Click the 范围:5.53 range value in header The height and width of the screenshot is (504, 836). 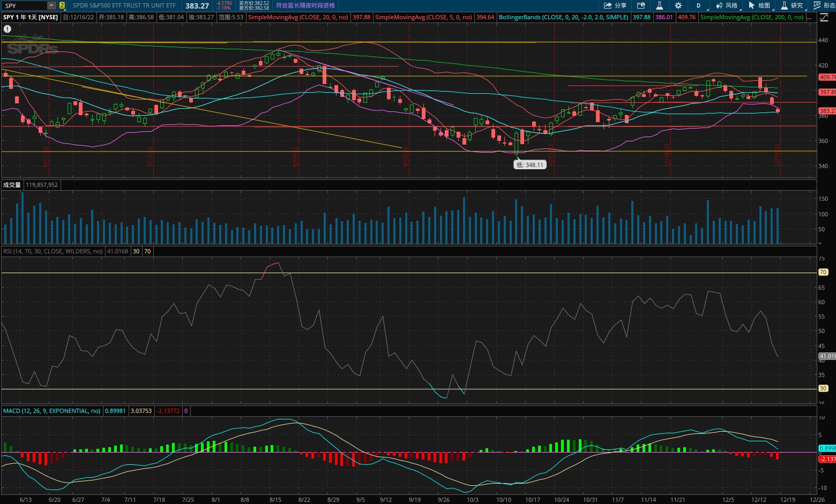coord(231,17)
